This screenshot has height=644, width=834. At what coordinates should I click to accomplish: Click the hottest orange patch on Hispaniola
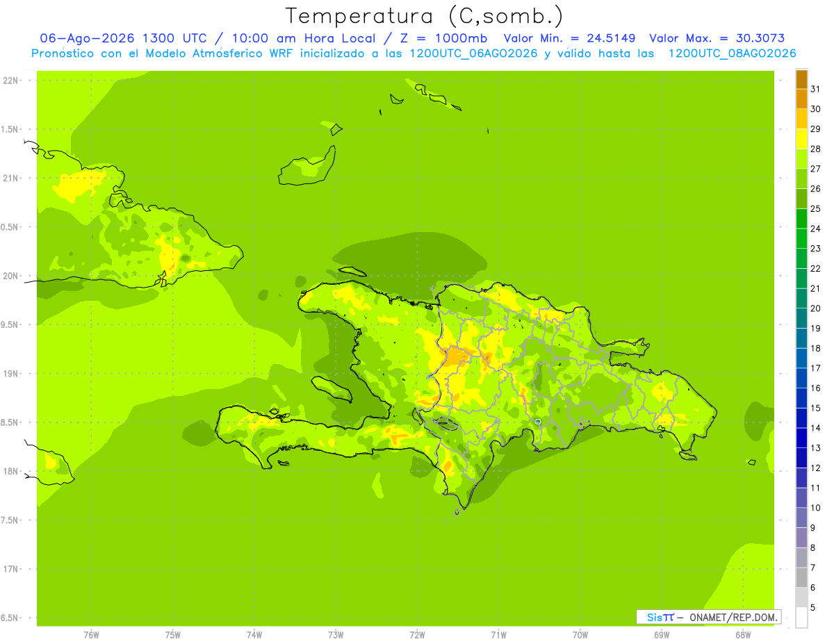click(457, 356)
